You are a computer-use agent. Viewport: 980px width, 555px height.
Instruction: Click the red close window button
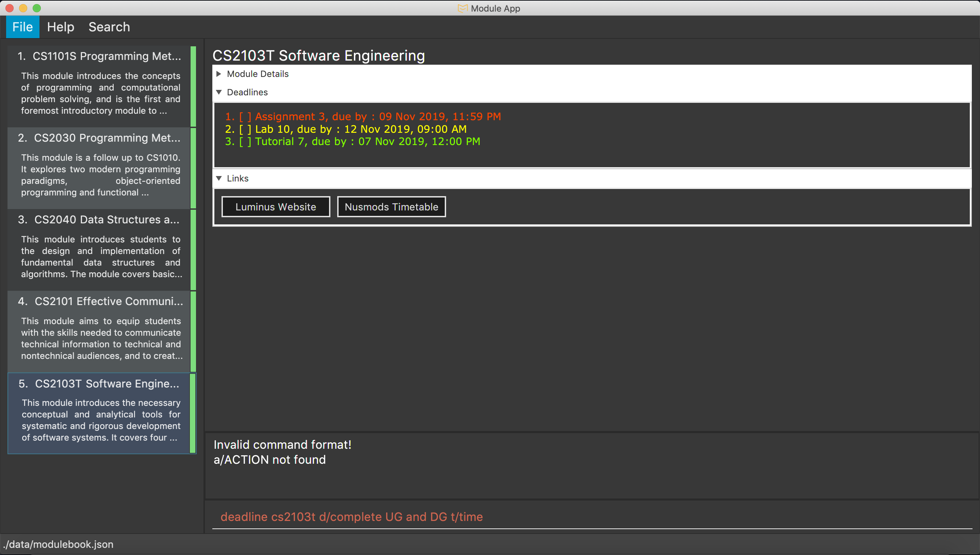click(x=10, y=8)
